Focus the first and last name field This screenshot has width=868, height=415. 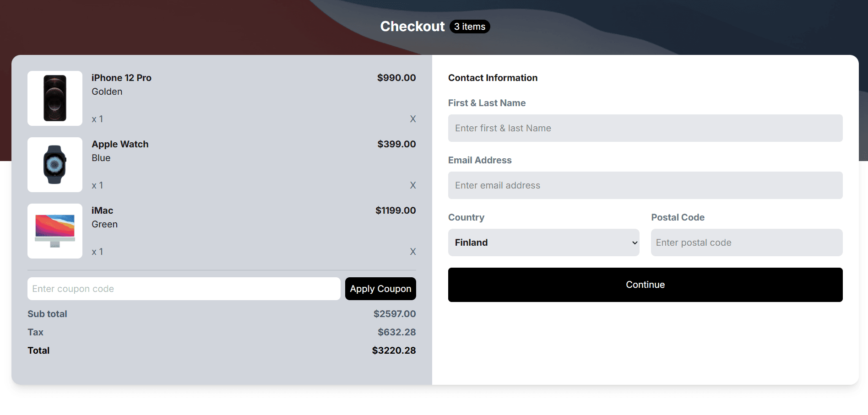click(x=645, y=128)
